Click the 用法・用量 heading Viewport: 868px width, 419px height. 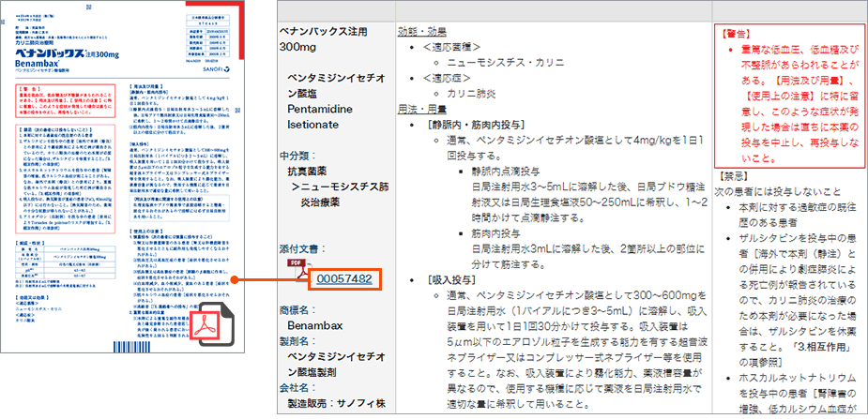click(x=422, y=109)
